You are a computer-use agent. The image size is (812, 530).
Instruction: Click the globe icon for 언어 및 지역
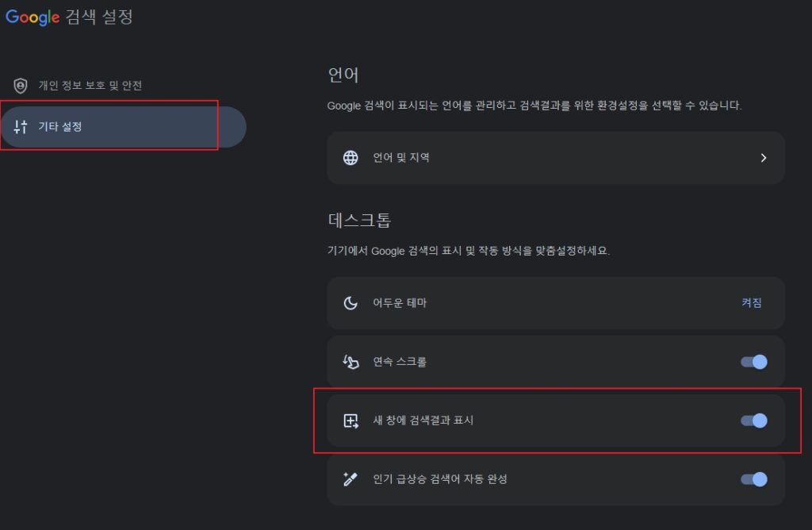point(350,158)
